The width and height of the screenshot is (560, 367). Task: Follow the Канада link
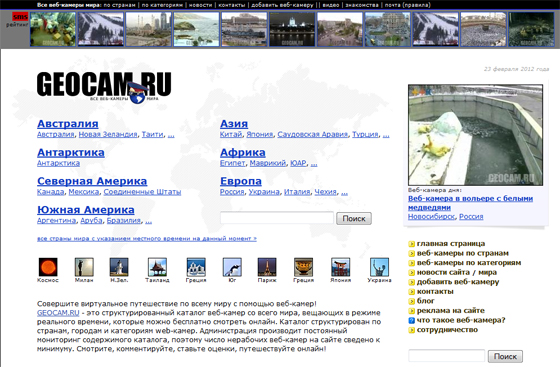pos(51,192)
